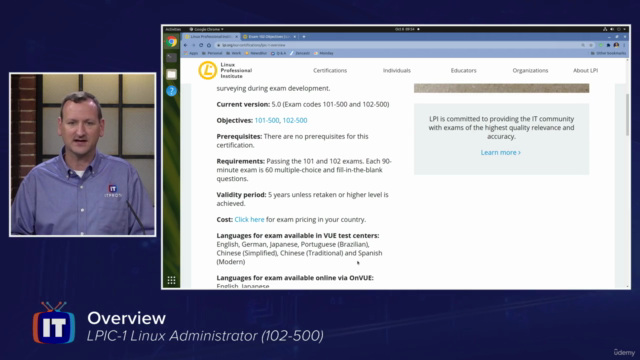Follow the Learn more link
Screen dimensions: 640x360
500,153
